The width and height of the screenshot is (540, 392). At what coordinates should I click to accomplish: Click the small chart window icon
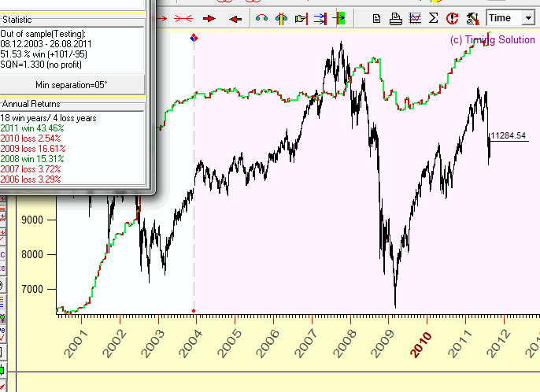click(414, 17)
